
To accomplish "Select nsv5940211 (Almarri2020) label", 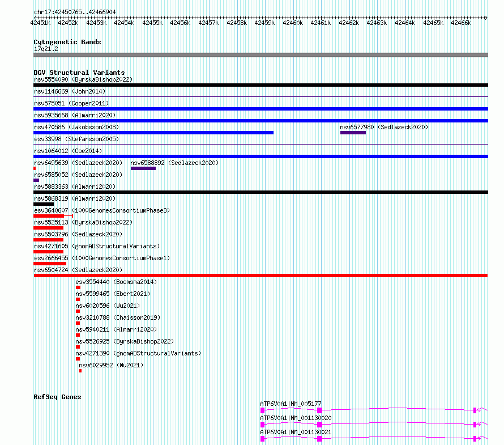I will click(116, 329).
